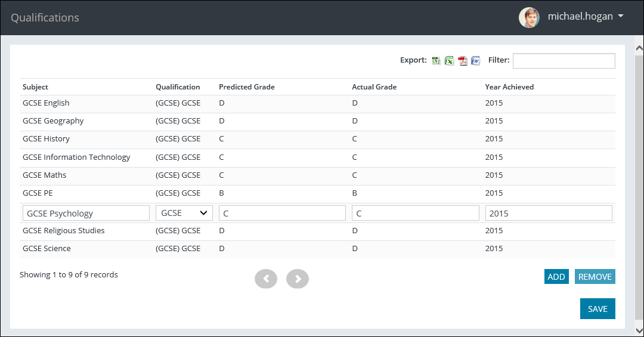Click into the Filter text box
Image resolution: width=644 pixels, height=337 pixels.
[x=563, y=61]
